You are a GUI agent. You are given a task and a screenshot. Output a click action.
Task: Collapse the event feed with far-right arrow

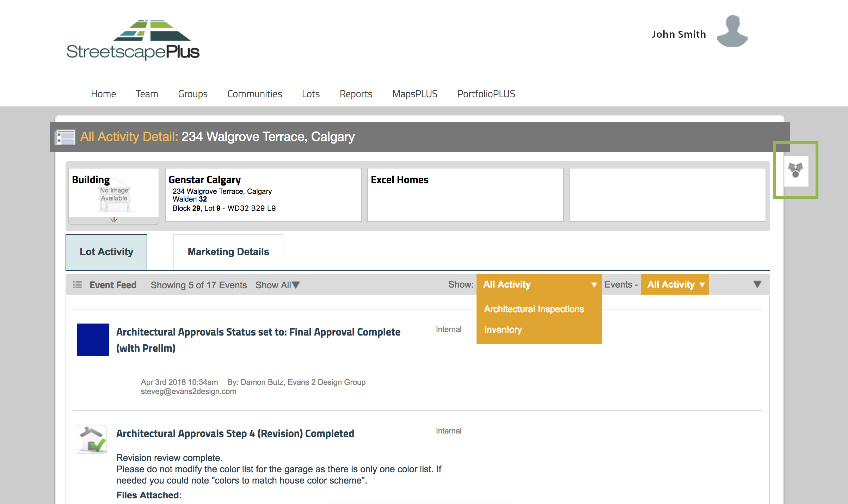tap(757, 284)
